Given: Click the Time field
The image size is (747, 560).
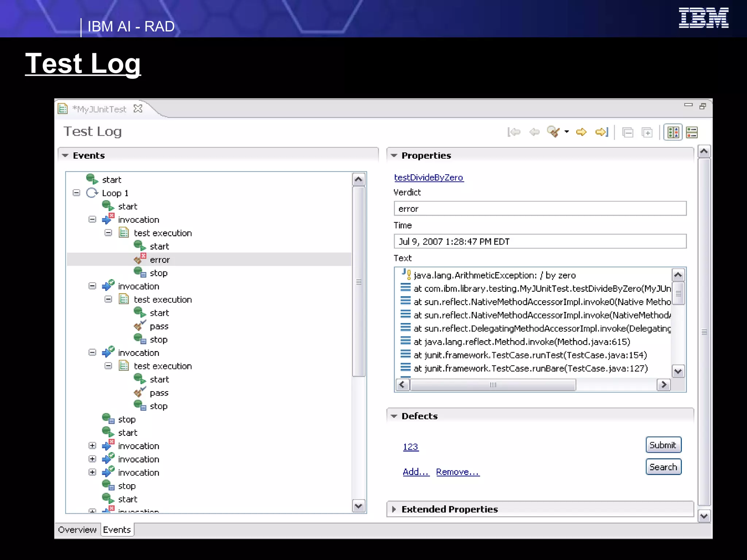Looking at the screenshot, I should pos(540,241).
